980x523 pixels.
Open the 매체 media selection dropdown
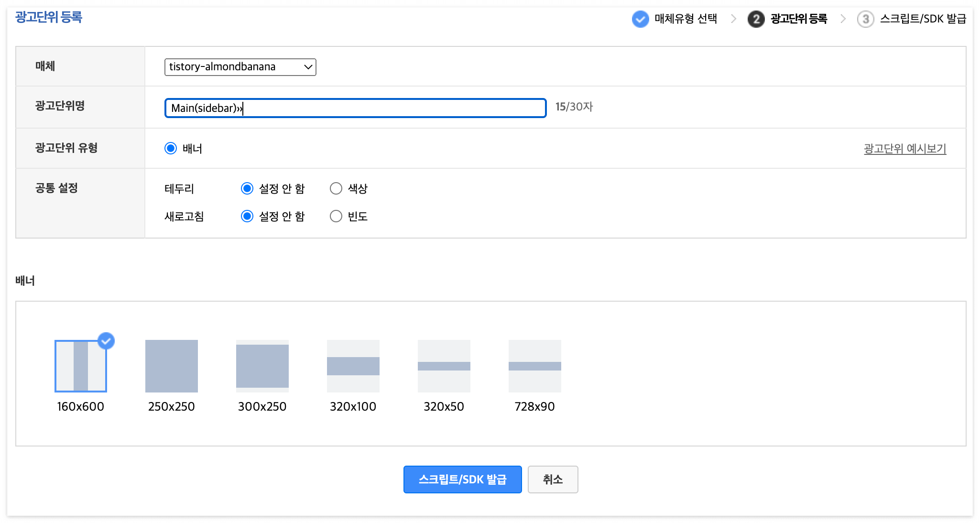240,67
